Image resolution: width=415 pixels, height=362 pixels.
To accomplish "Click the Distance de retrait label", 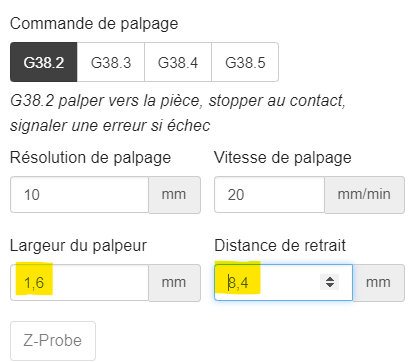I will (x=280, y=246).
